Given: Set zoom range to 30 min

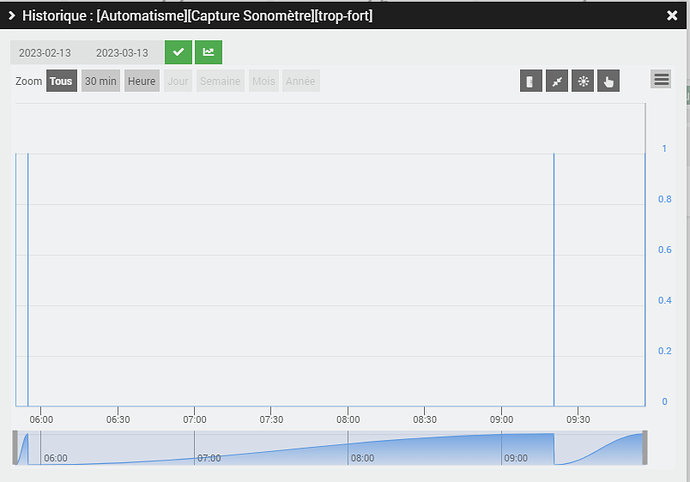Looking at the screenshot, I should point(100,81).
